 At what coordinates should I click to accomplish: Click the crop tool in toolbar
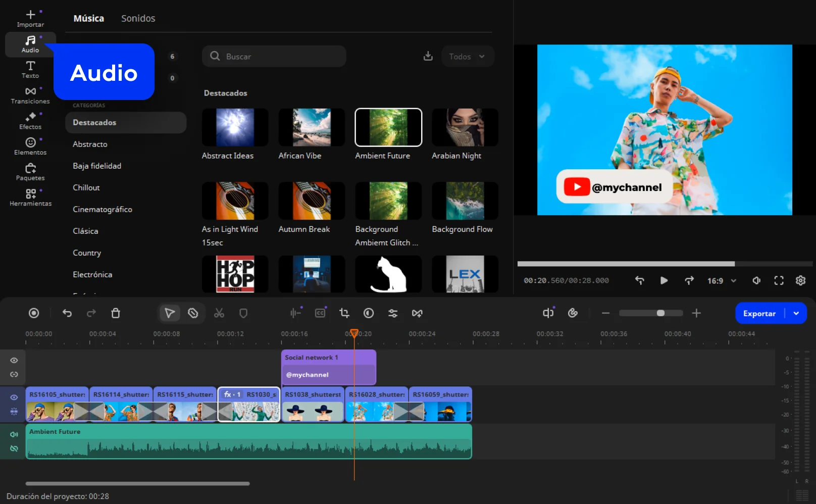[344, 313]
